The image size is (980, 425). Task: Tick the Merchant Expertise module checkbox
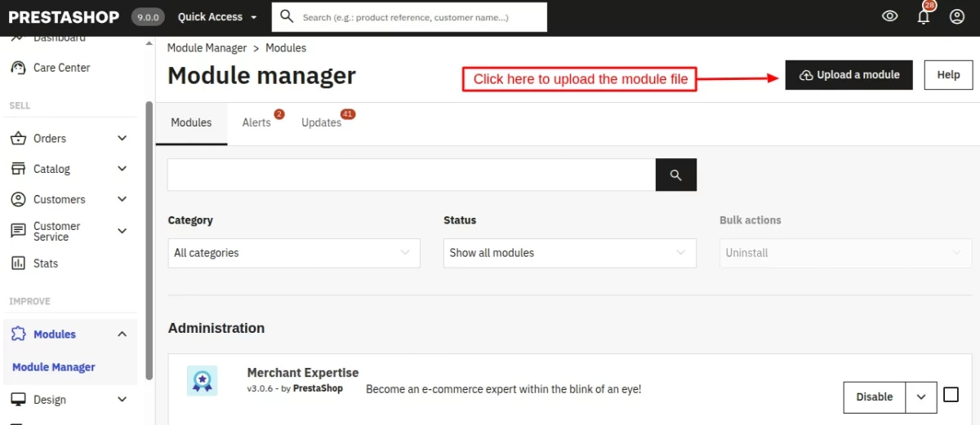click(x=951, y=395)
